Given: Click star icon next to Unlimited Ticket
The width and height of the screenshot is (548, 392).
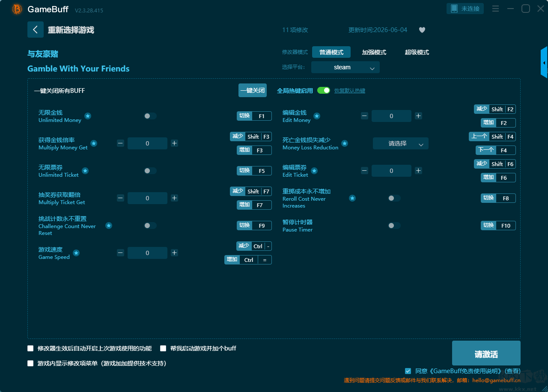Looking at the screenshot, I should click(x=85, y=171).
